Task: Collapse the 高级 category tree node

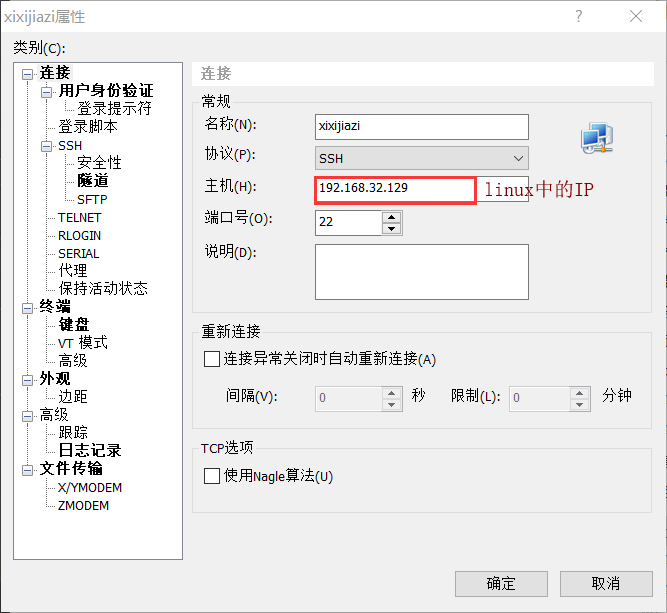Action: coord(27,416)
